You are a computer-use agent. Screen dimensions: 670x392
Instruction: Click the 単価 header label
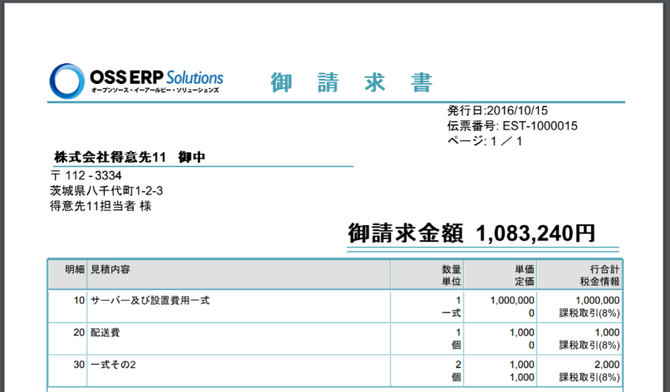click(524, 269)
